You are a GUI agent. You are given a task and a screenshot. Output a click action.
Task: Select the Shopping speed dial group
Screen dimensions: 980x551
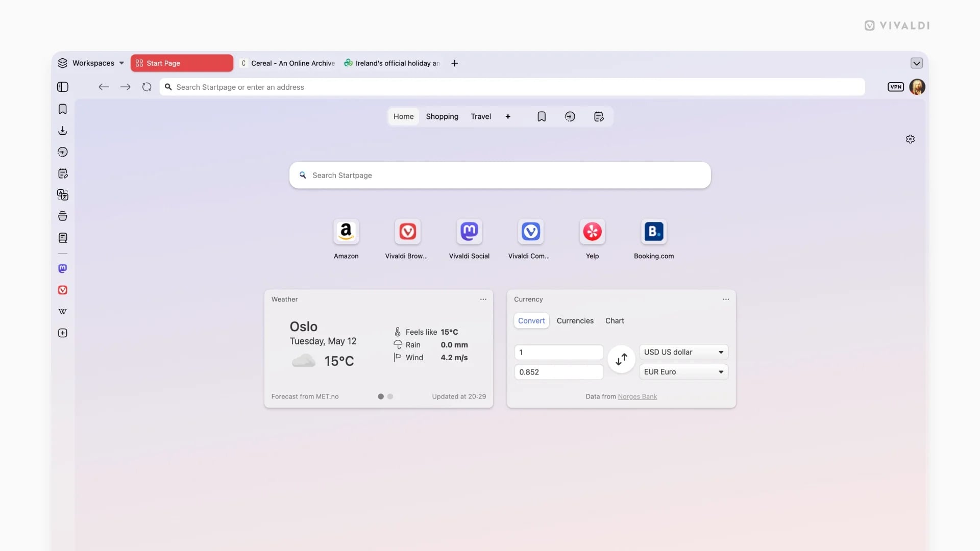pos(442,117)
